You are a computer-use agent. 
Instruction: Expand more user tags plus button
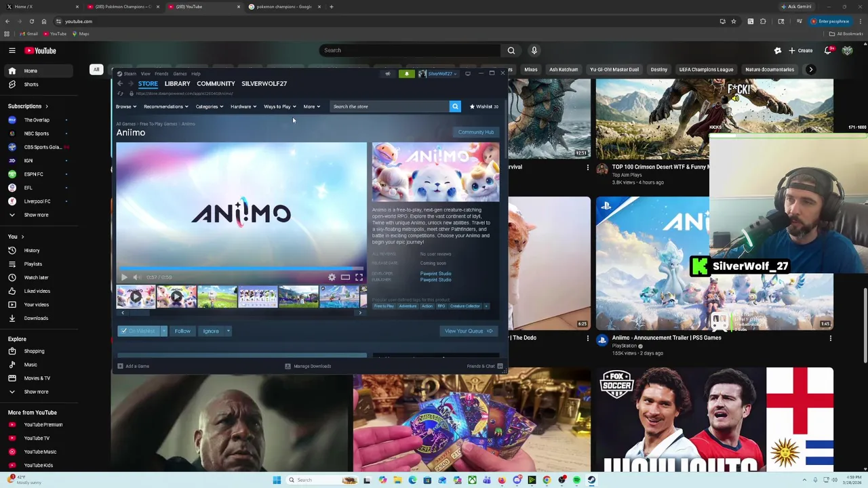coord(486,306)
